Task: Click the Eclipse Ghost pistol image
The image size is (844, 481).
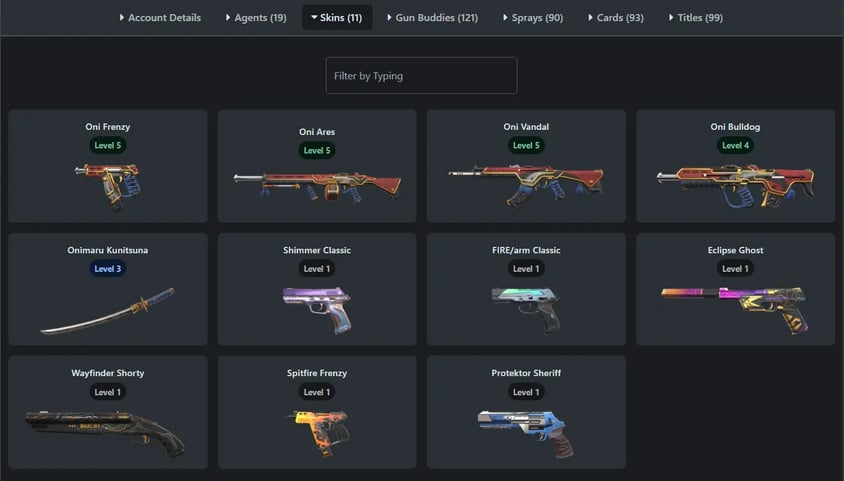Action: (735, 310)
